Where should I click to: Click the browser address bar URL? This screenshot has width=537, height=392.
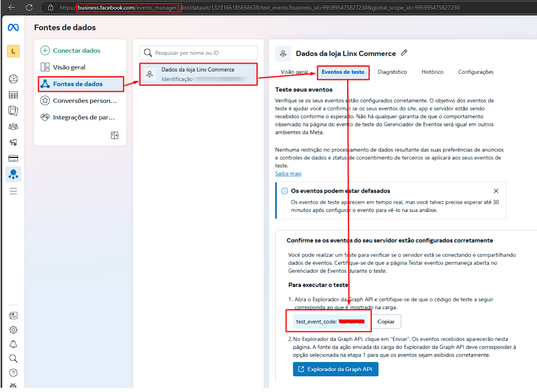click(x=259, y=8)
